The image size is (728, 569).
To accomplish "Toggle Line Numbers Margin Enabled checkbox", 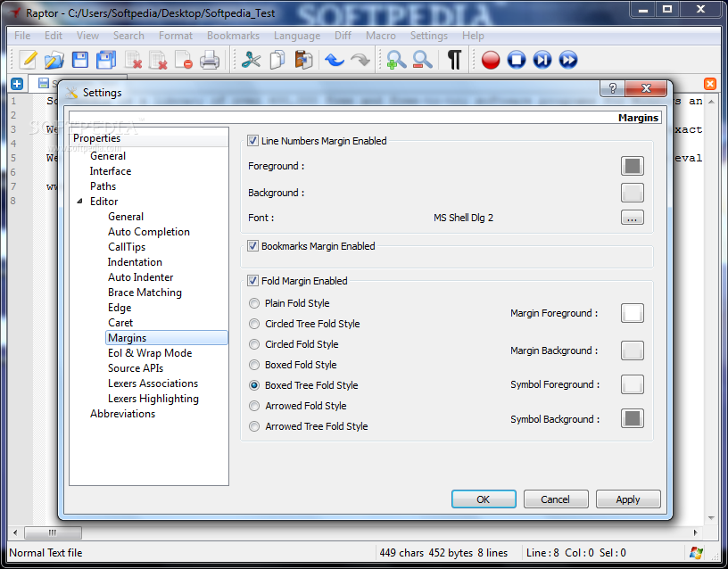I will [x=252, y=141].
